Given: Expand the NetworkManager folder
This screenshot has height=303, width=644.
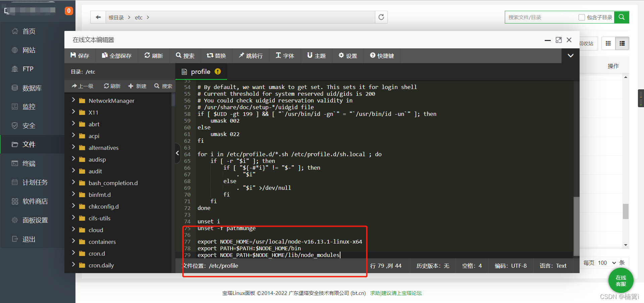Looking at the screenshot, I should pyautogui.click(x=73, y=100).
